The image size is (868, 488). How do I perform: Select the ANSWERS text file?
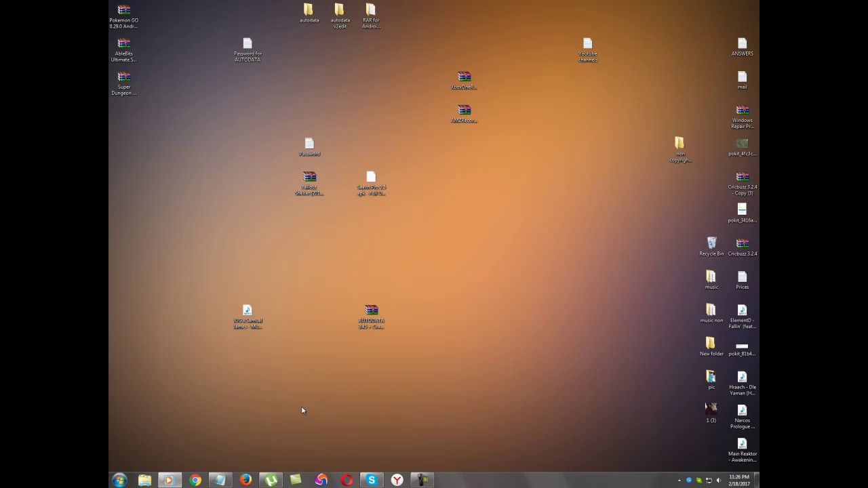click(742, 47)
